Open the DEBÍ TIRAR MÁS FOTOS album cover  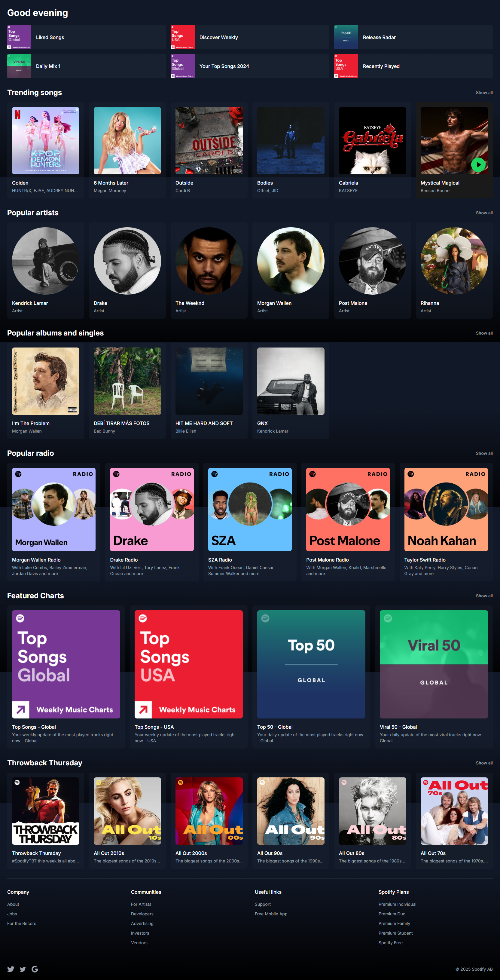127,381
